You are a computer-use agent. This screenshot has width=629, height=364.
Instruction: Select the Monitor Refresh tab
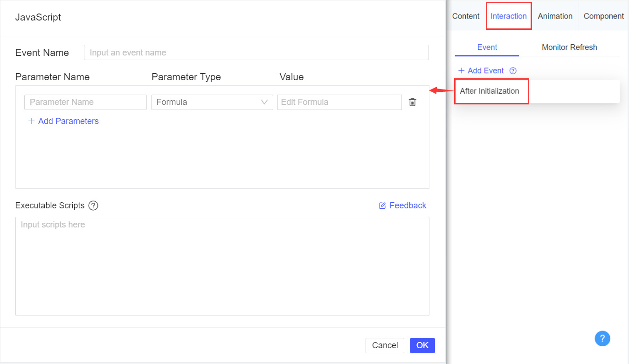click(x=569, y=47)
